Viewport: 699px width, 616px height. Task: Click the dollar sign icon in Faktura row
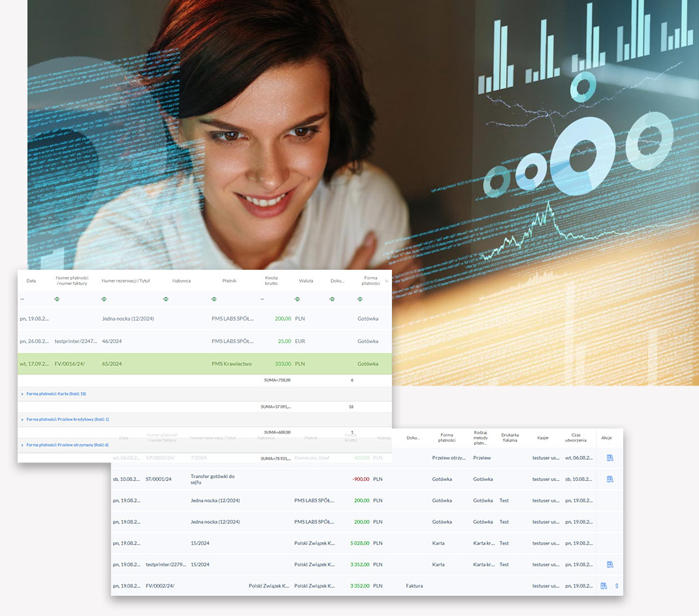(617, 586)
